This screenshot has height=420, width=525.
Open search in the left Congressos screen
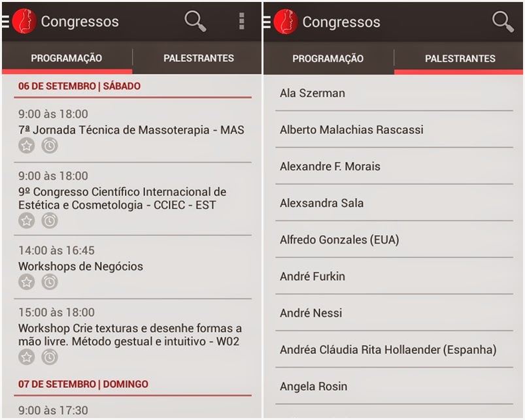[195, 22]
